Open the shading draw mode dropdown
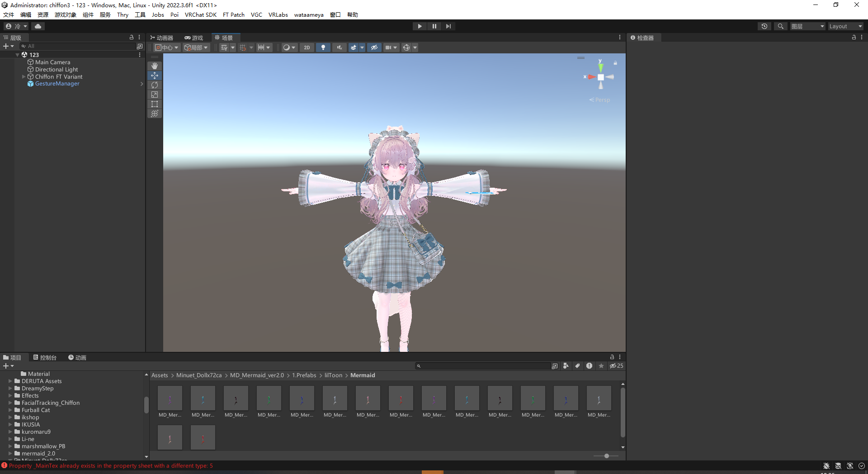The image size is (868, 474). [289, 47]
